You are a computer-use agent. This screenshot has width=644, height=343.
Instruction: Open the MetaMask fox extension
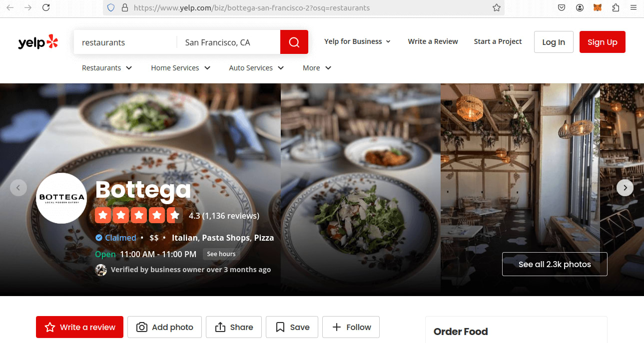click(598, 7)
